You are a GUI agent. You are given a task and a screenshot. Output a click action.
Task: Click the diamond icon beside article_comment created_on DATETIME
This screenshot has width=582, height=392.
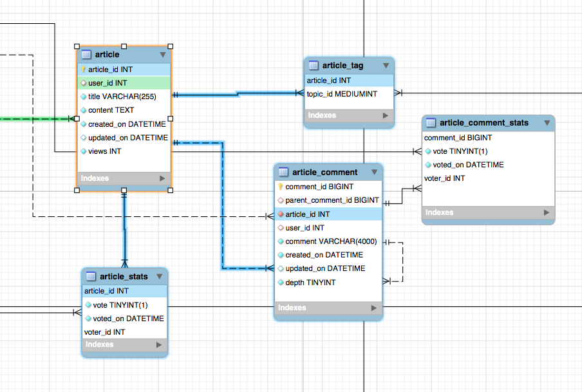[x=281, y=255]
